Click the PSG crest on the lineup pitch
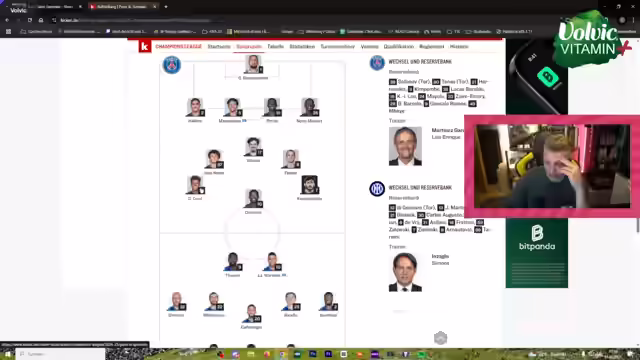Screen dimensions: 640x360 point(172,65)
